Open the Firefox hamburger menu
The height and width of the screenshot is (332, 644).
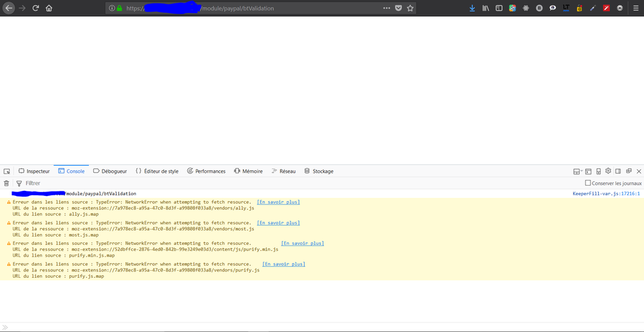pos(636,8)
